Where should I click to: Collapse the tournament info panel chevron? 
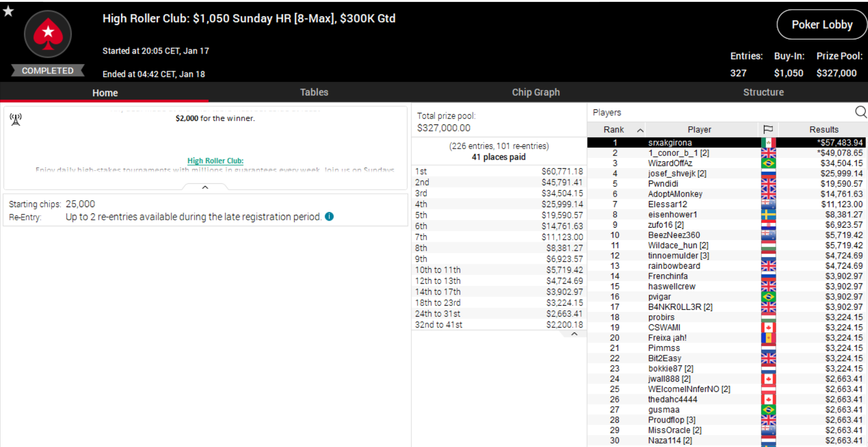[x=205, y=187]
